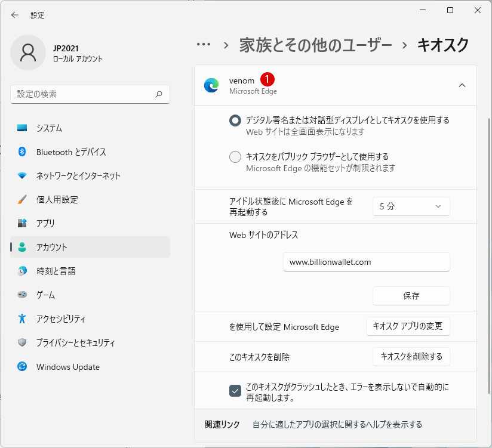Click the アカウント person icon
Viewport: 492px width, 448px height.
click(x=22, y=247)
